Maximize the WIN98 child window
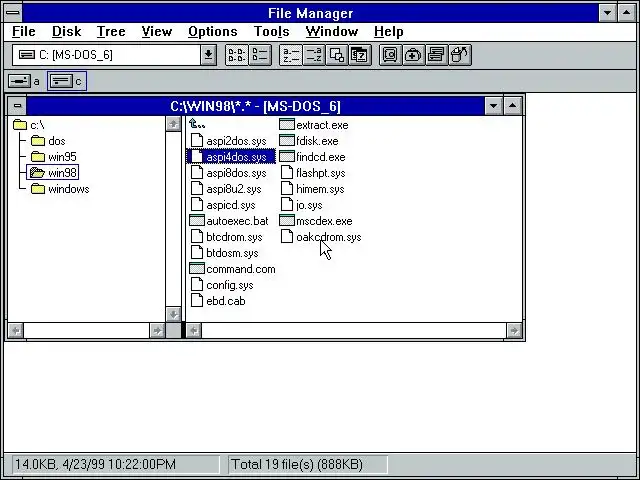Screen dimensions: 640x480 pos(513,106)
